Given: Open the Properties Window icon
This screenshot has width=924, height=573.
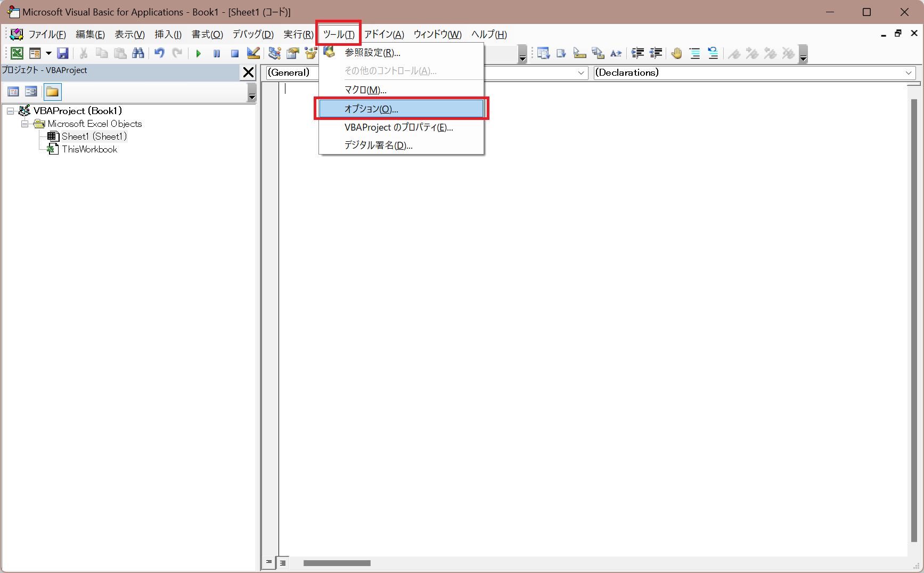Looking at the screenshot, I should (292, 53).
